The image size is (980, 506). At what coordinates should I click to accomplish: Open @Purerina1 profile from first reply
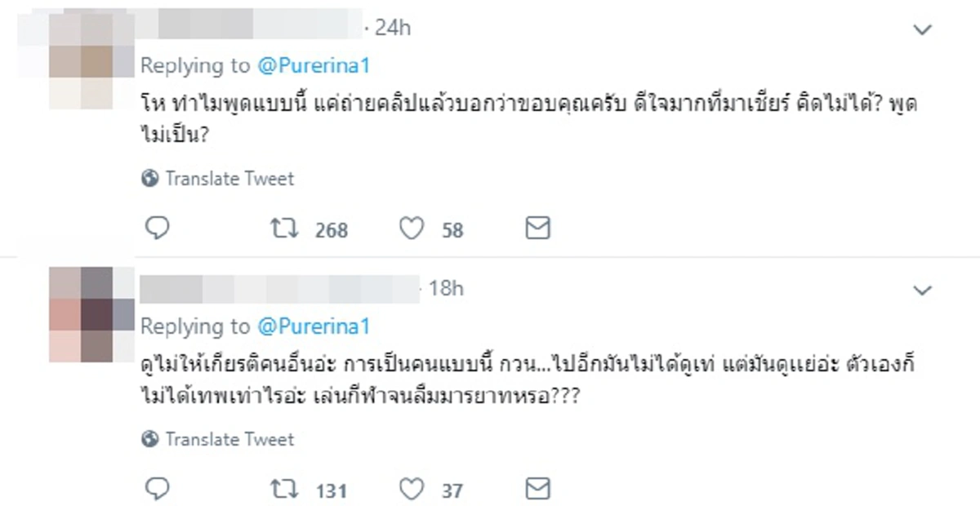pos(313,65)
